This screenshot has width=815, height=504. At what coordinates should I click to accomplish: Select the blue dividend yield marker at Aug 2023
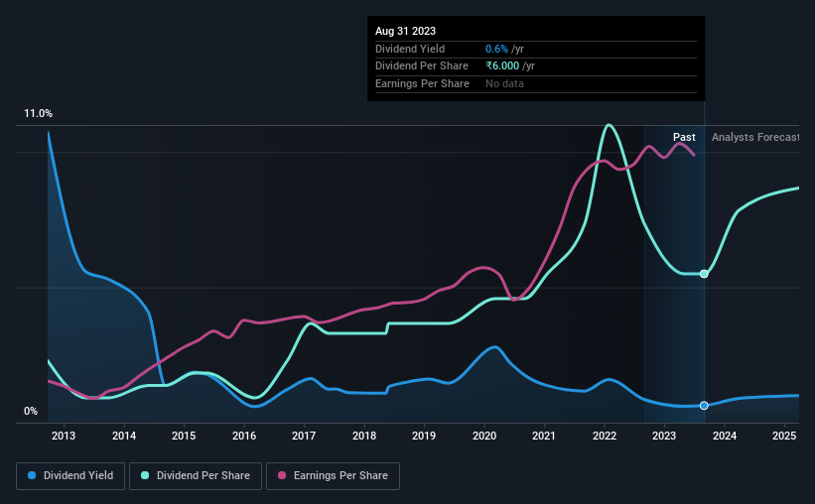coord(704,405)
